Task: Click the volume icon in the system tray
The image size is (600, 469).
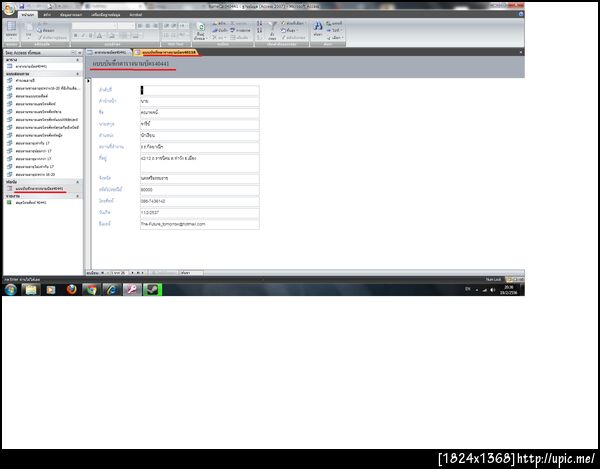Action: click(x=492, y=290)
